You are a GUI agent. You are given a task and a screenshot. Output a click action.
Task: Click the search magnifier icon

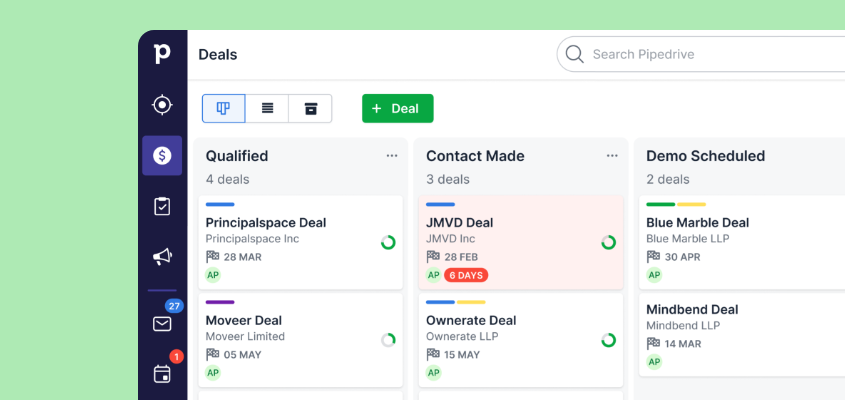coord(574,54)
